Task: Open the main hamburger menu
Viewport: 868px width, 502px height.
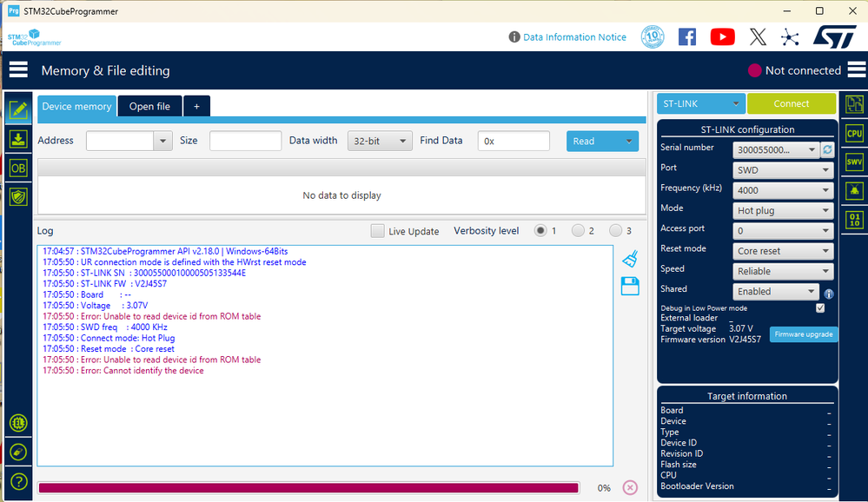Action: click(x=17, y=69)
